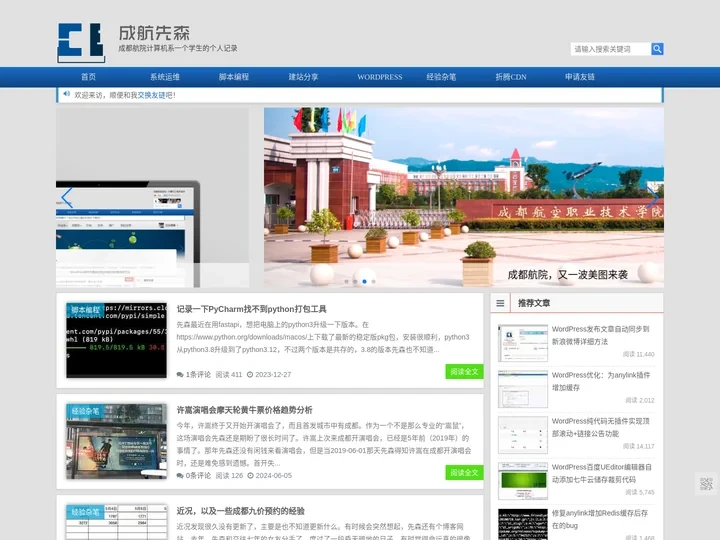Open post title 许嵩演唱会摩天轮黄牛票价格趋势分析
Image resolution: width=720 pixels, height=540 pixels.
tap(244, 410)
